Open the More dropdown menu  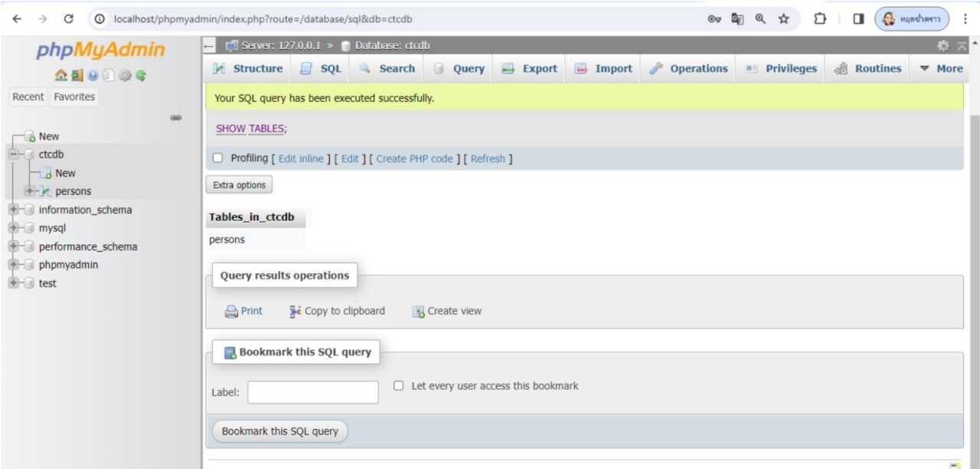941,69
